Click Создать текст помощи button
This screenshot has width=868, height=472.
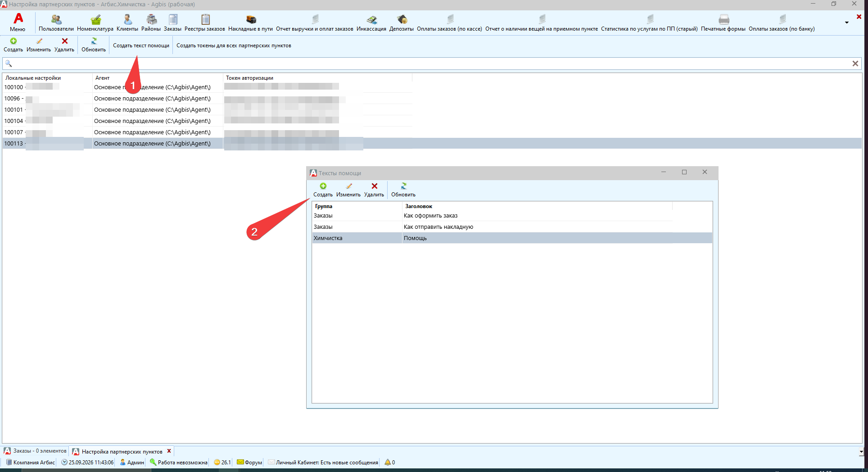tap(141, 45)
